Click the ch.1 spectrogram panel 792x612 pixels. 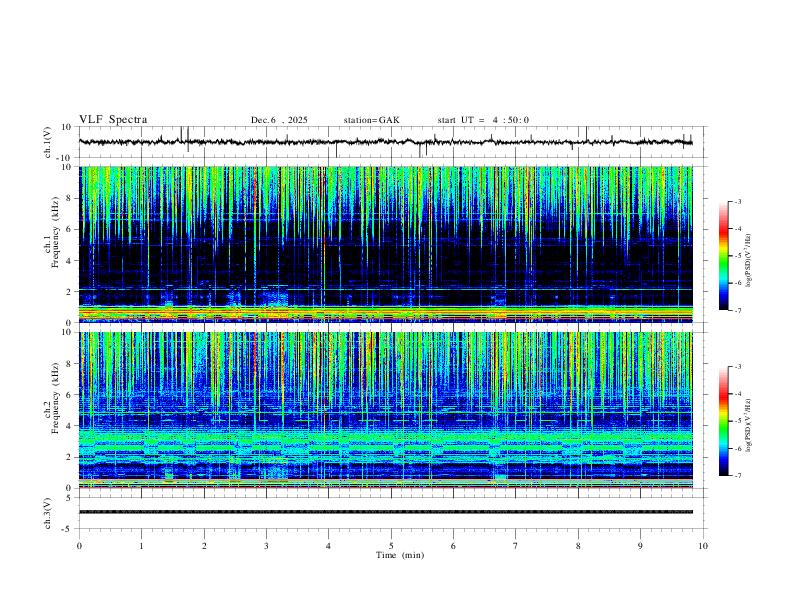click(385, 244)
